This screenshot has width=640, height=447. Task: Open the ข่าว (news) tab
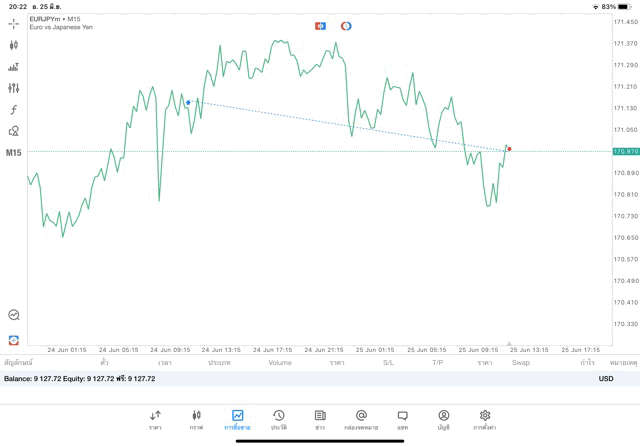(320, 419)
